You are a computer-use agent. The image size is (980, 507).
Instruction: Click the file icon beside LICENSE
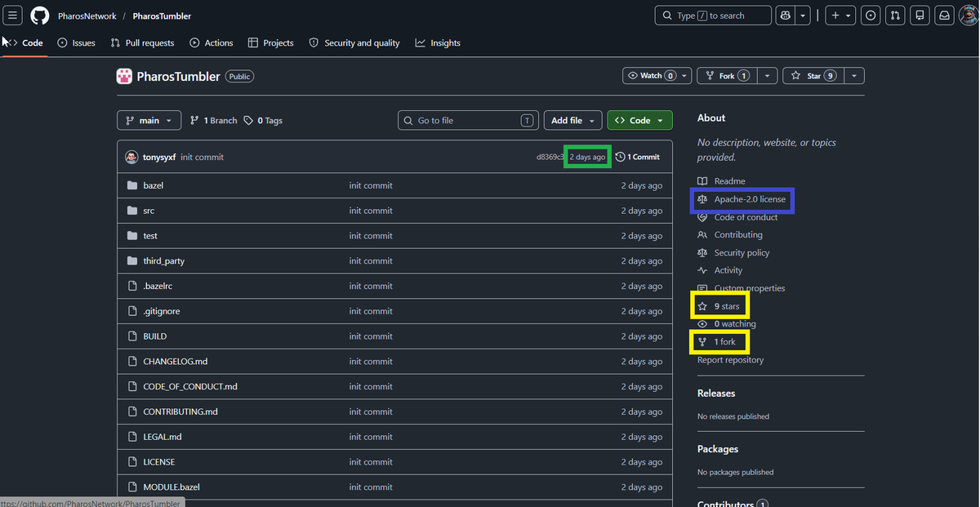pyautogui.click(x=132, y=462)
